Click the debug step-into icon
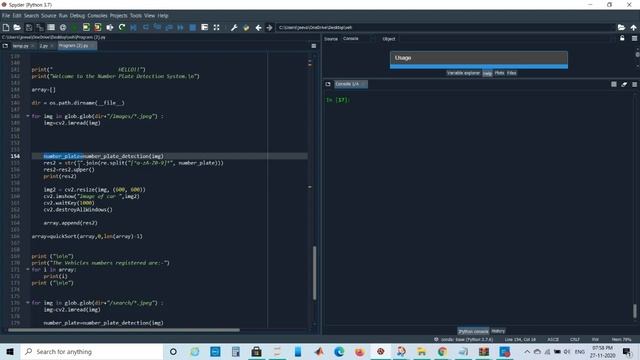 pyautogui.click(x=157, y=27)
